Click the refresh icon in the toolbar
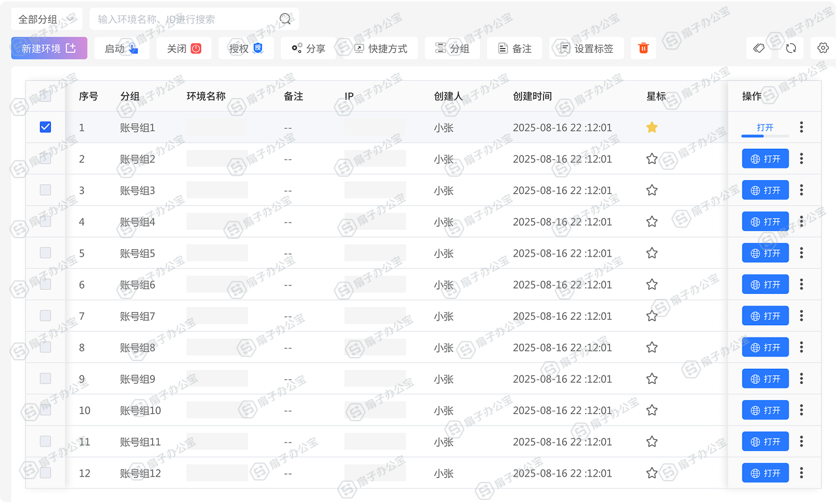This screenshot has height=504, width=837. tap(791, 48)
